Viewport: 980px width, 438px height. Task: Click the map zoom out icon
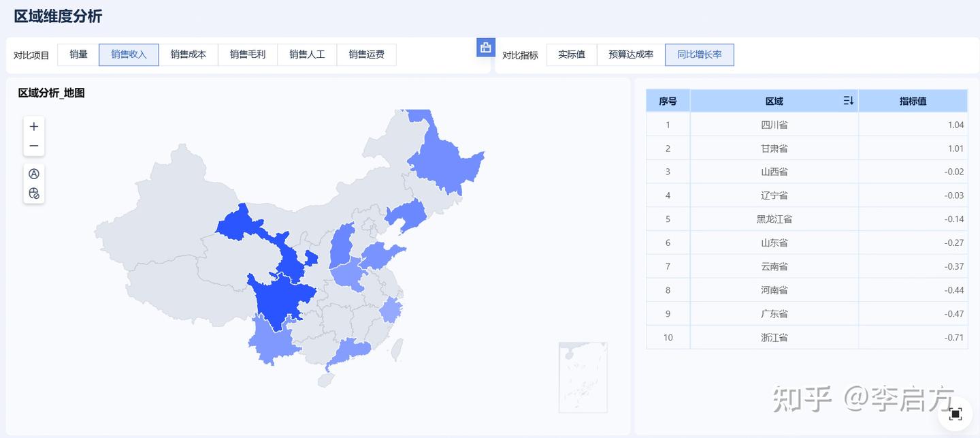33,145
